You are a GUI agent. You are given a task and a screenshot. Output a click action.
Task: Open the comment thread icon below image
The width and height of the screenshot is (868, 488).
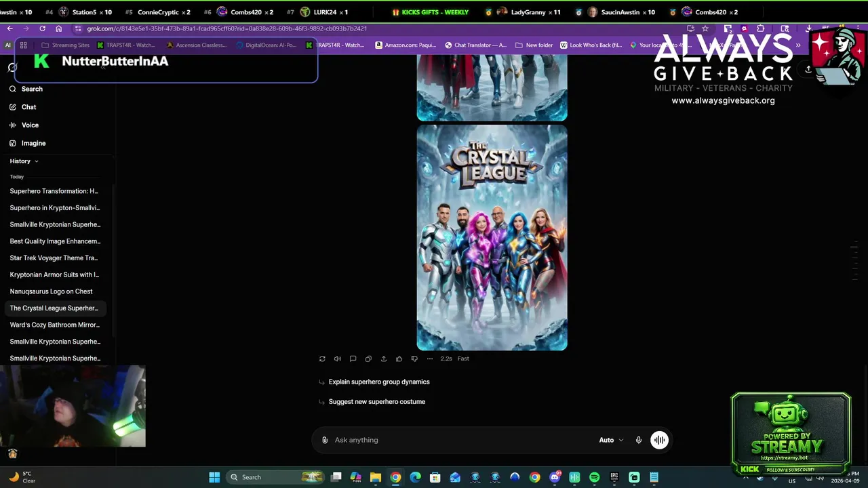353,359
